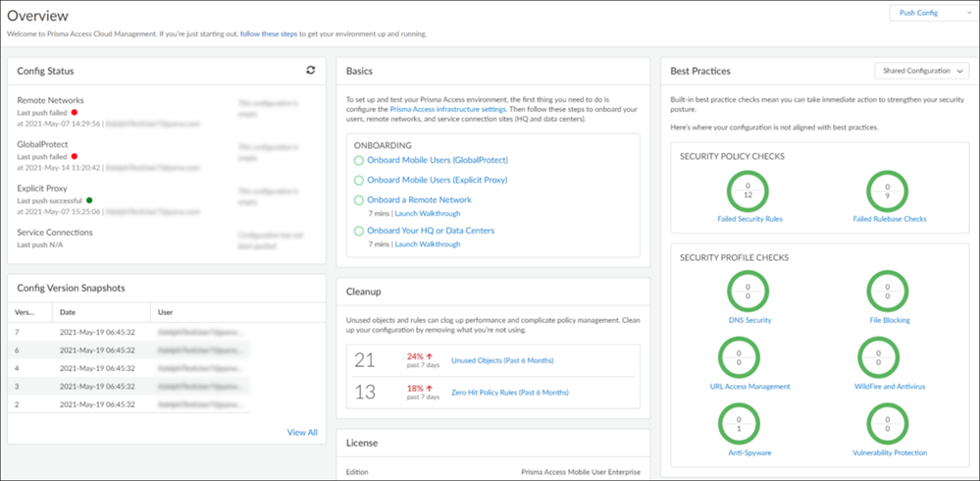Click the Failed Rulebase Checks donut chart
This screenshot has width=980, height=481.
(890, 189)
